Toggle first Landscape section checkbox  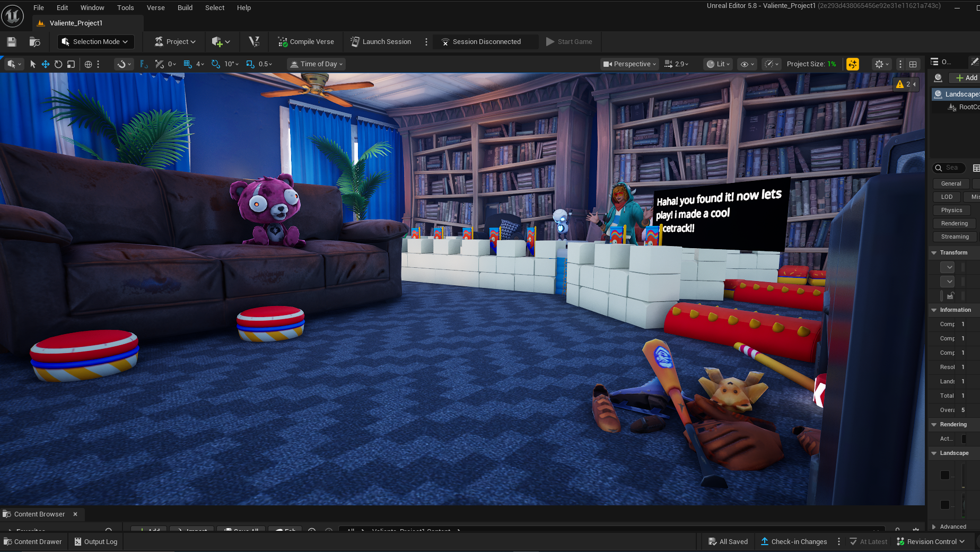945,475
